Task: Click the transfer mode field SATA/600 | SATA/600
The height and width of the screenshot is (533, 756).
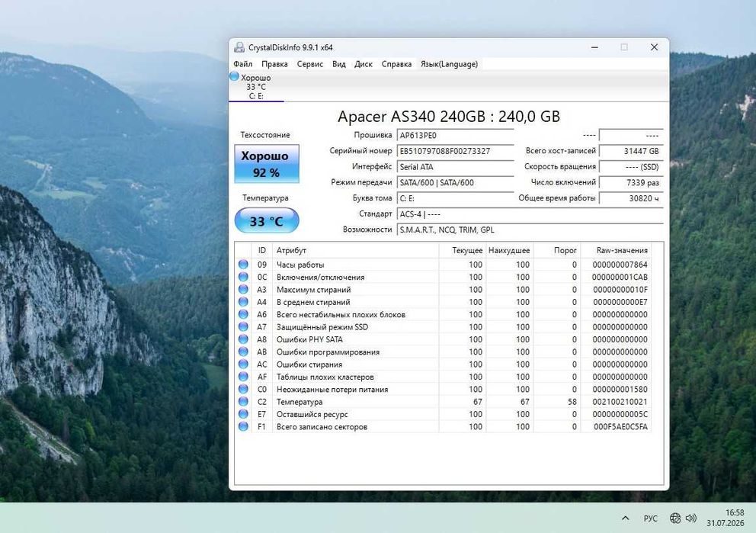Action: (x=456, y=182)
